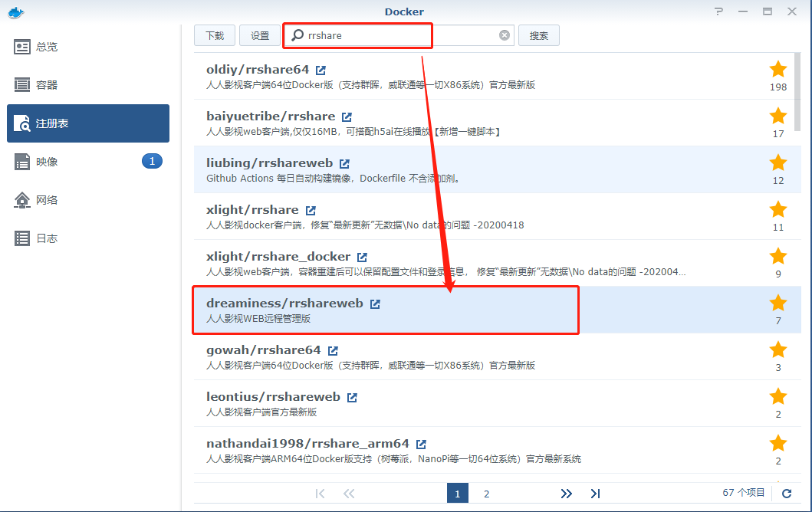The width and height of the screenshot is (812, 512).
Task: Click the star icon for oldiy/rrshare64
Action: [x=777, y=69]
